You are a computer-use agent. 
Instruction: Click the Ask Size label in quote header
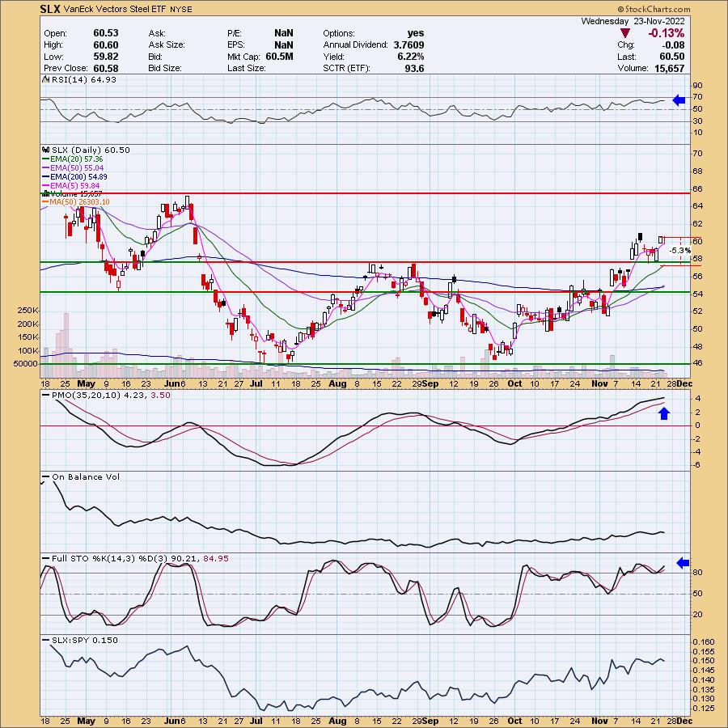(167, 45)
